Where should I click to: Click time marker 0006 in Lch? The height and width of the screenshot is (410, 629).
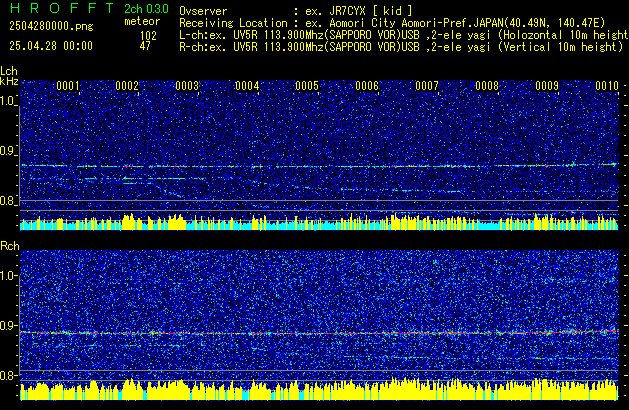point(367,86)
